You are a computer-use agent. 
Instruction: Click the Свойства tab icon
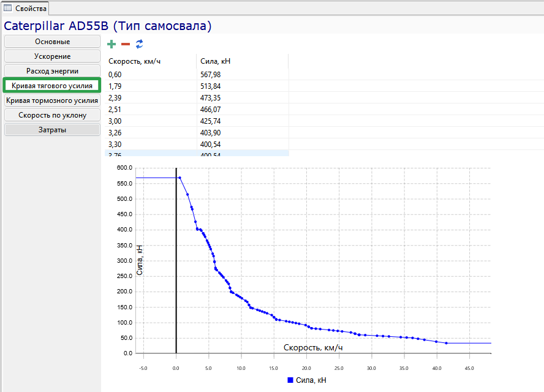pyautogui.click(x=7, y=7)
